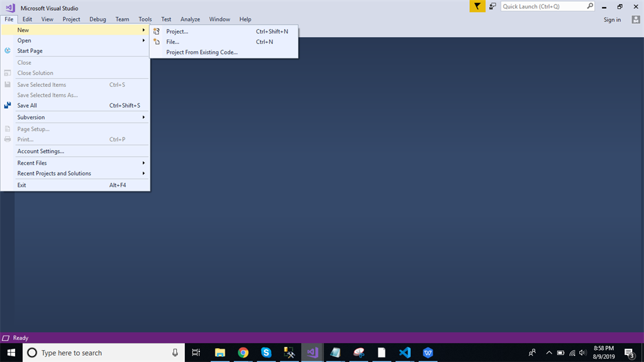Open Task View on the taskbar
Viewport: 644px width, 362px height.
196,353
